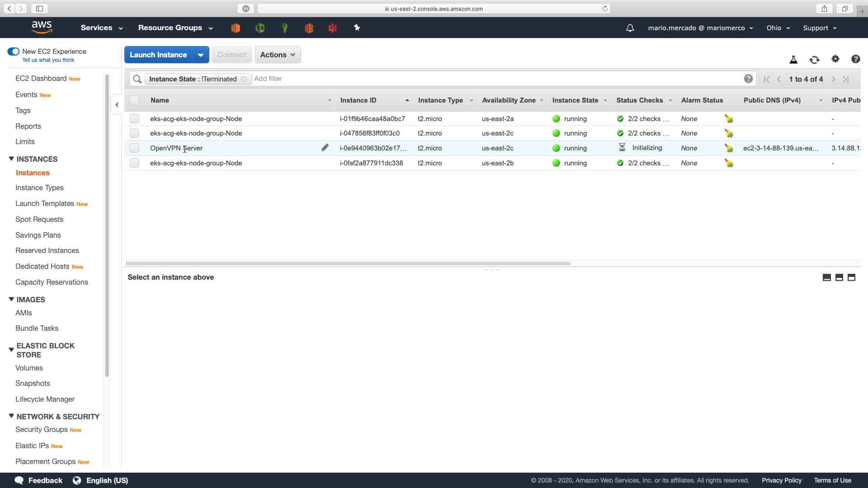This screenshot has height=488, width=868.
Task: Toggle the New EC2 Experience switch
Action: click(14, 52)
